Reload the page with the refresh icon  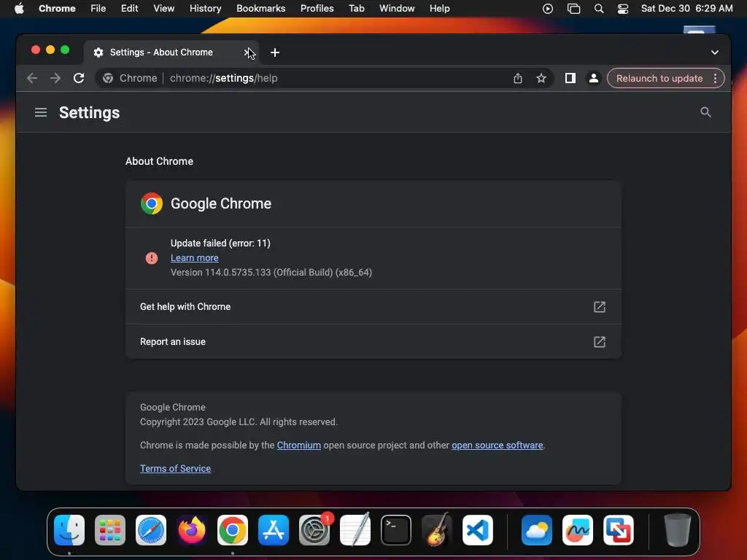point(79,78)
